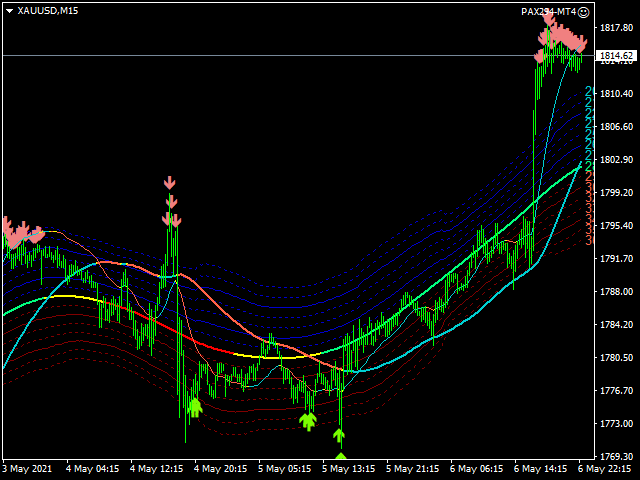Click the horizontal bid price line
The width and height of the screenshot is (640, 480).
coord(300,55)
